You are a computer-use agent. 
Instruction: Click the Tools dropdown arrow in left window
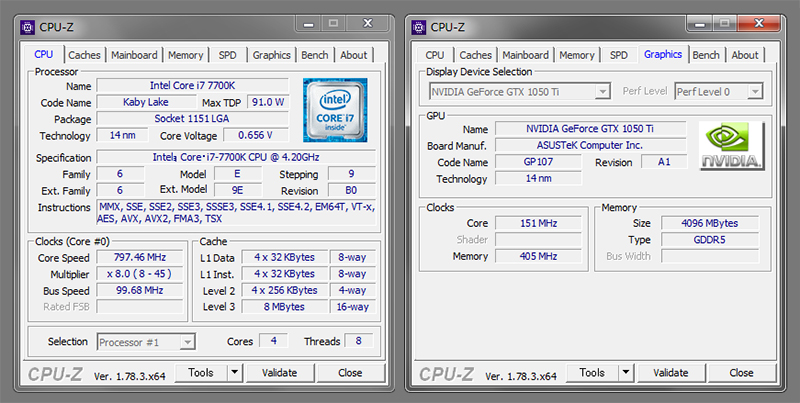pos(233,373)
